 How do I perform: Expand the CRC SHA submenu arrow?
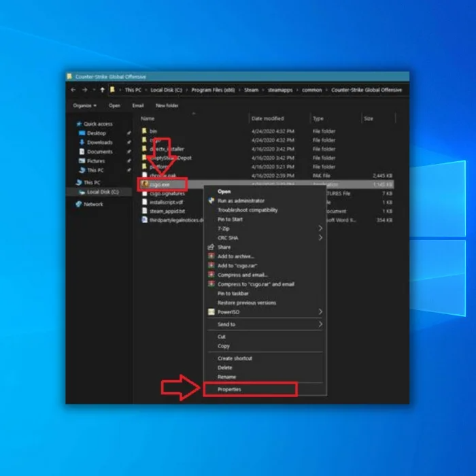point(320,237)
